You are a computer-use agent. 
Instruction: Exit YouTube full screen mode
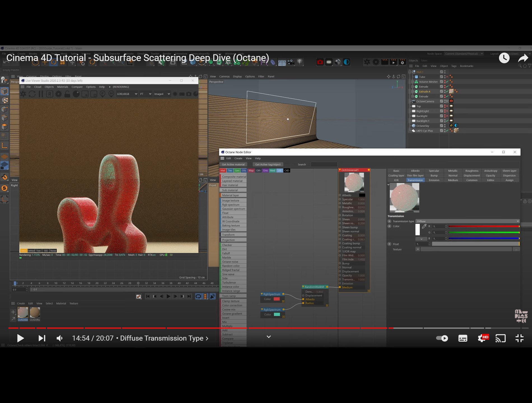[519, 338]
